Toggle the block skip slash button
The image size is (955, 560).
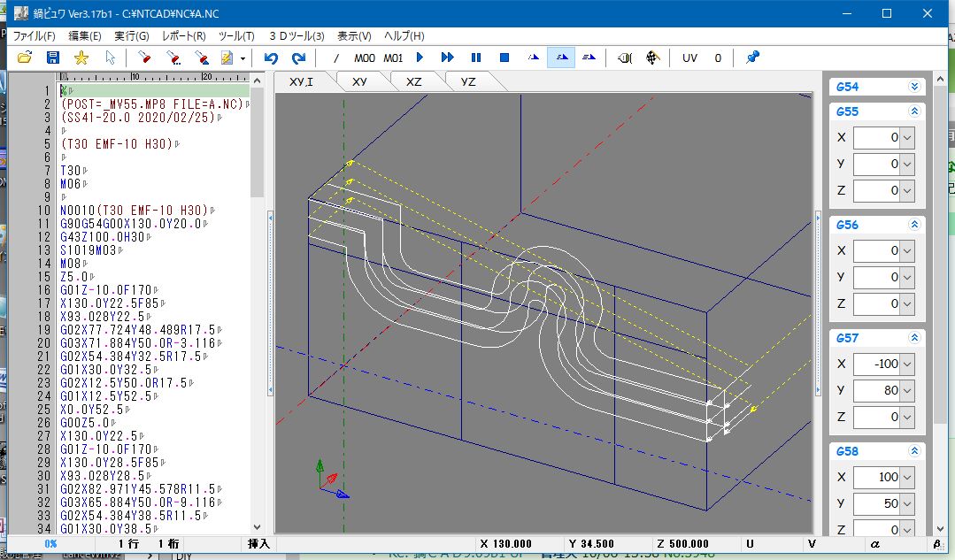[335, 58]
